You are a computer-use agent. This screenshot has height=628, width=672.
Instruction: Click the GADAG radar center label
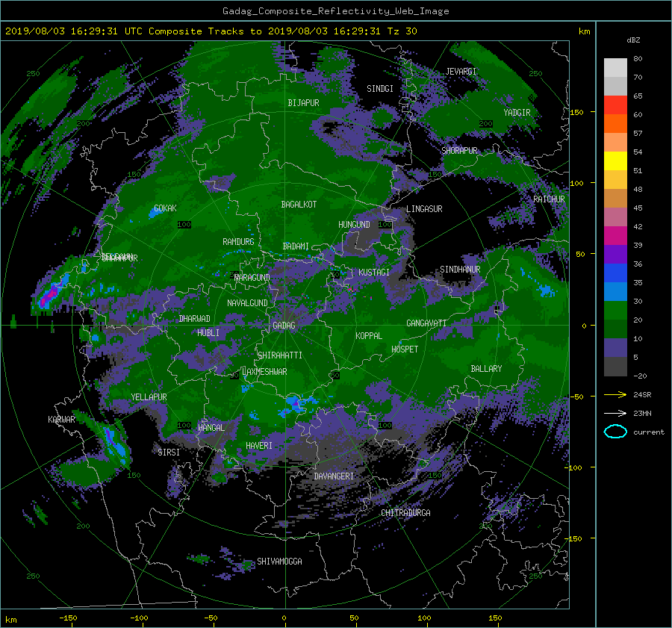(284, 326)
